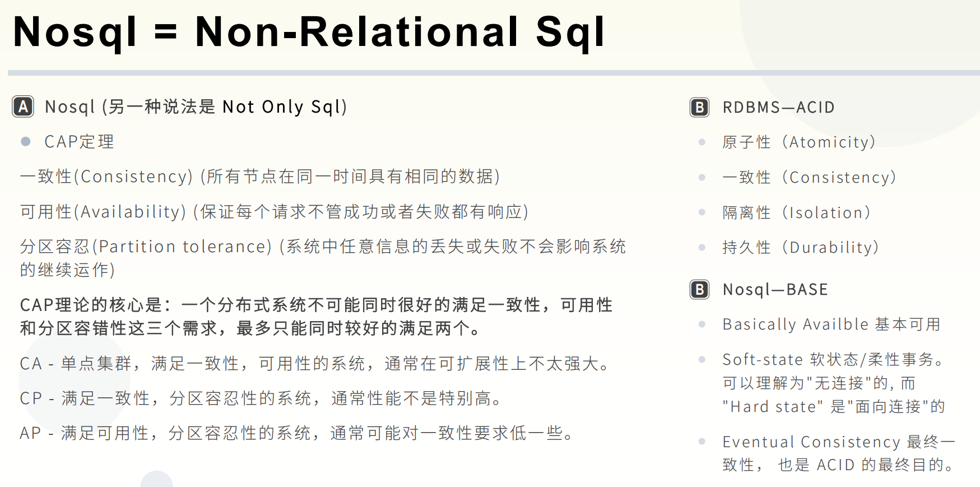This screenshot has width=980, height=487.
Task: Click the 可用性(Availability) definition line
Action: click(x=275, y=212)
